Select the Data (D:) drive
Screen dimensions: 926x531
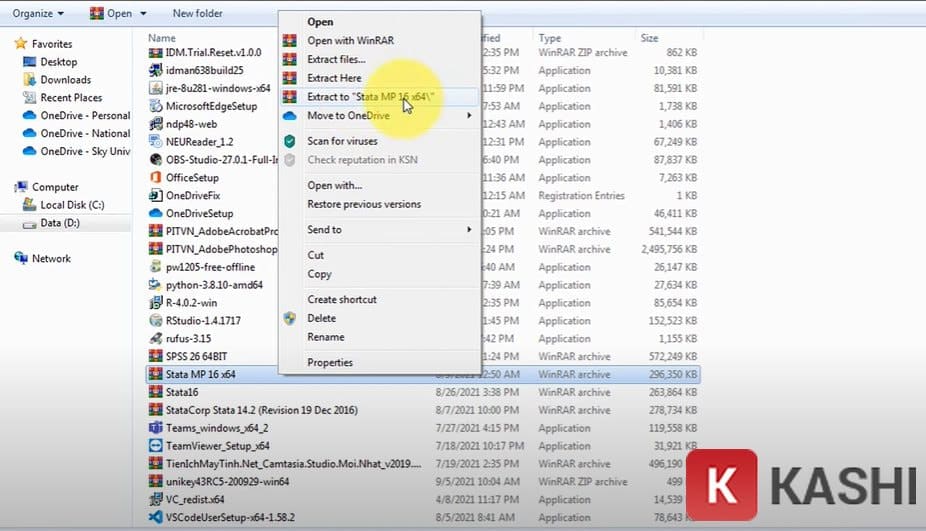(x=60, y=223)
